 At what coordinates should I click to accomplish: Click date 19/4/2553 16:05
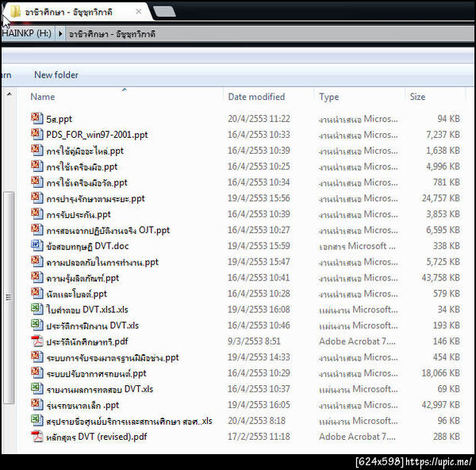[x=259, y=404]
